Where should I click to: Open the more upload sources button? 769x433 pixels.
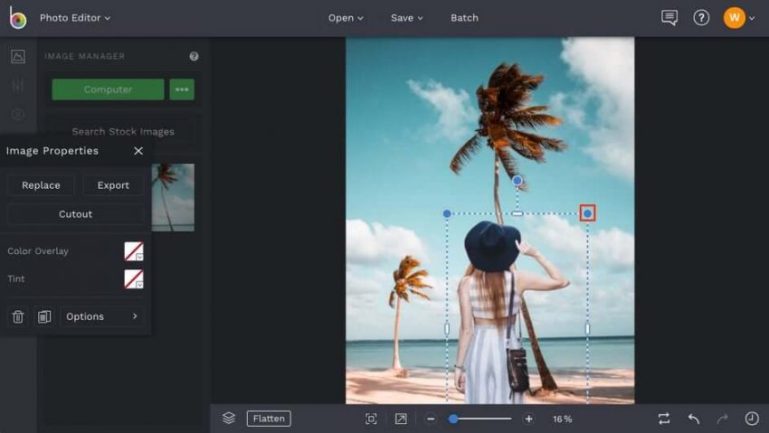[x=182, y=89]
